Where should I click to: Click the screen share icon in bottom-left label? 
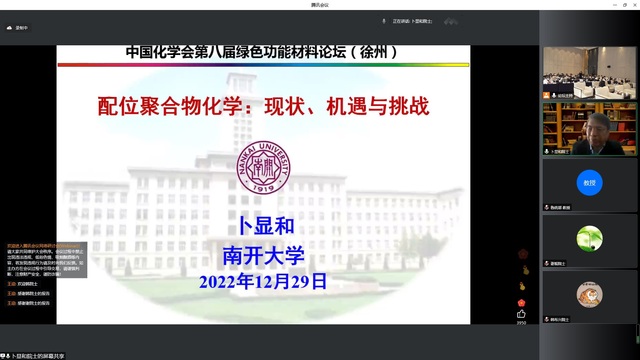point(2,356)
